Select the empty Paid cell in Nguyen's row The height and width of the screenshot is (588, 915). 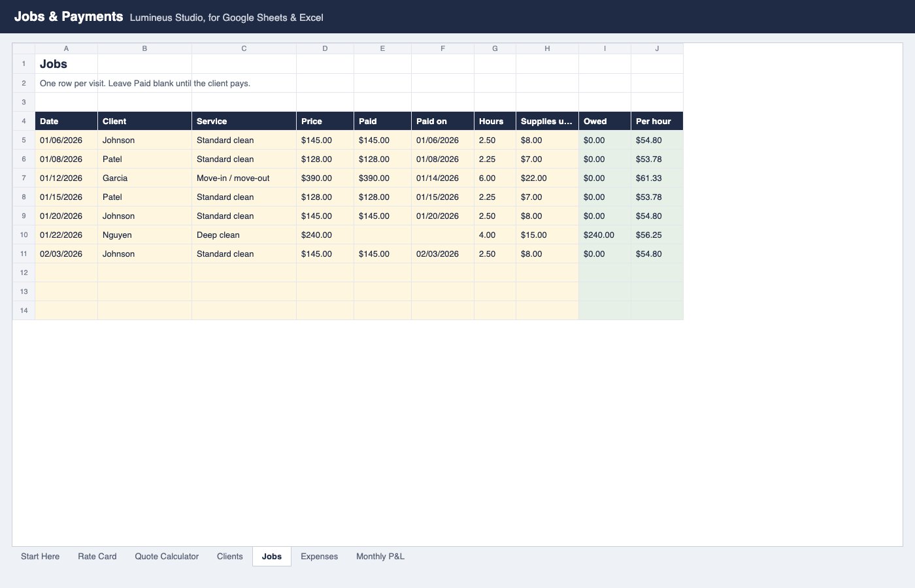[382, 235]
